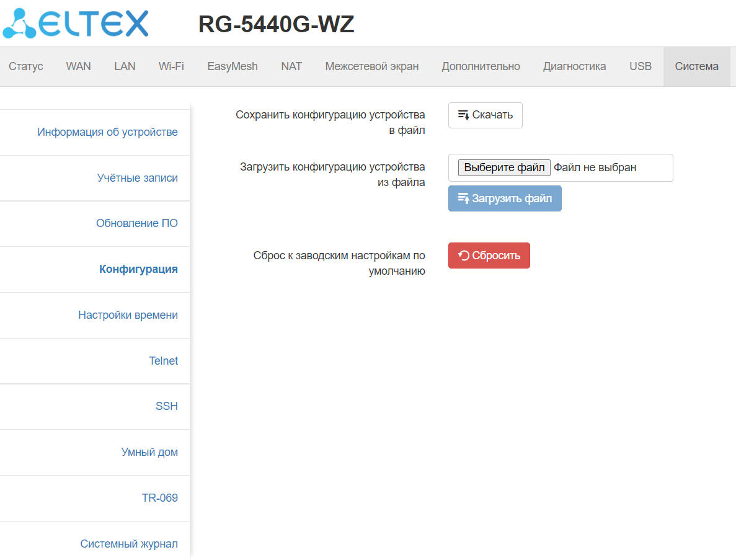
Task: Click the red Сбросить button
Action: [x=489, y=256]
